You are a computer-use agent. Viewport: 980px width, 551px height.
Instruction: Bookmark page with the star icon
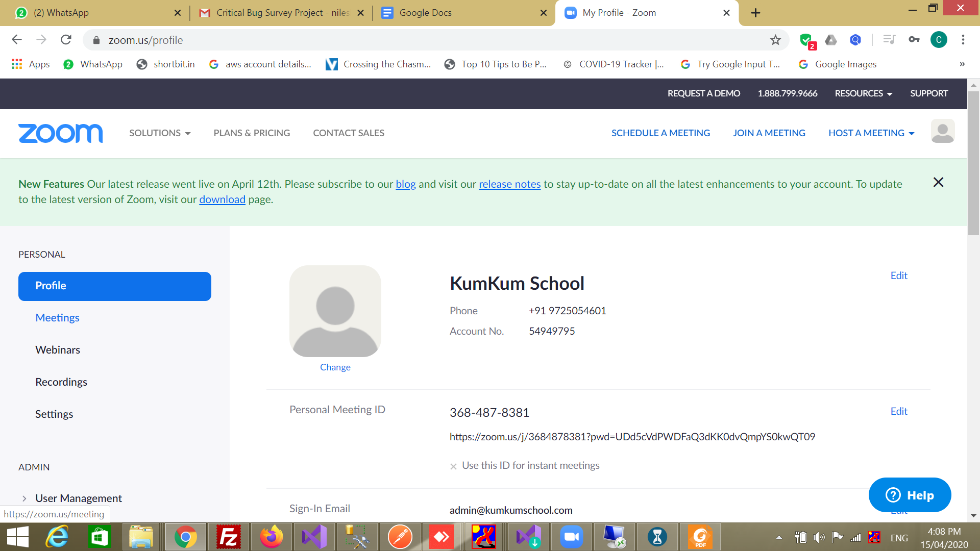coord(775,40)
